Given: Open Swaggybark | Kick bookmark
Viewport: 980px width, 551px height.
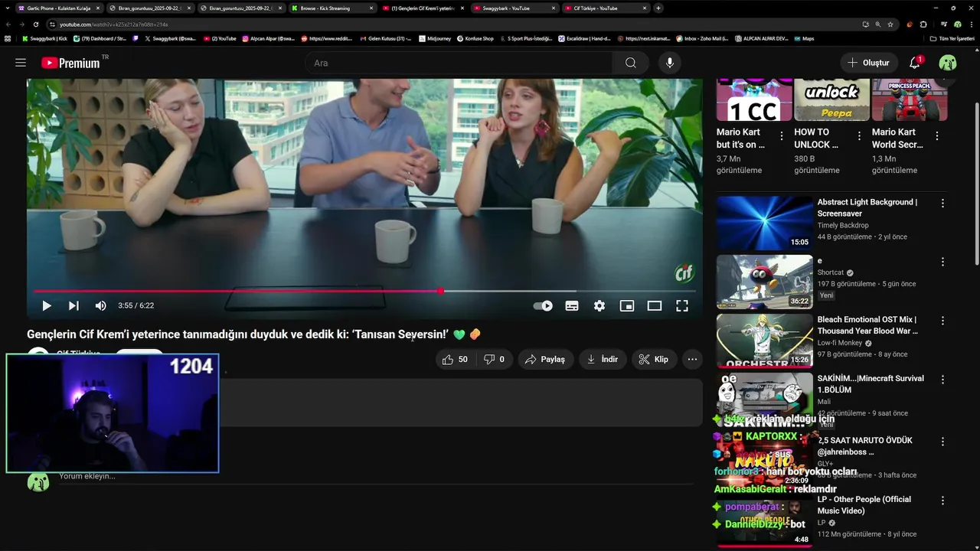Looking at the screenshot, I should [x=44, y=38].
